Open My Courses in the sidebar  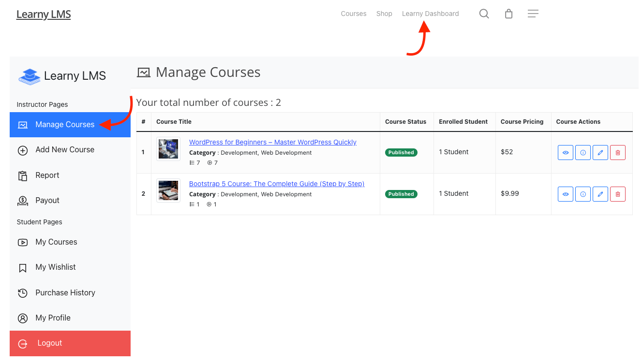pyautogui.click(x=70, y=242)
